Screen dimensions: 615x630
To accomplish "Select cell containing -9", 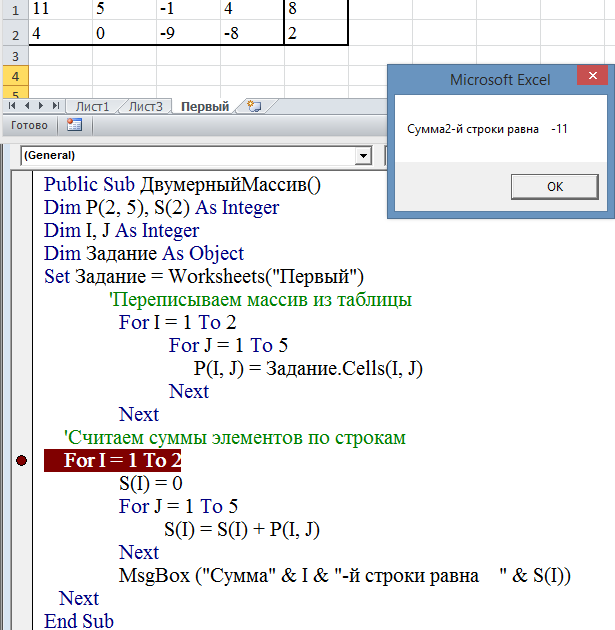I will pyautogui.click(x=188, y=33).
